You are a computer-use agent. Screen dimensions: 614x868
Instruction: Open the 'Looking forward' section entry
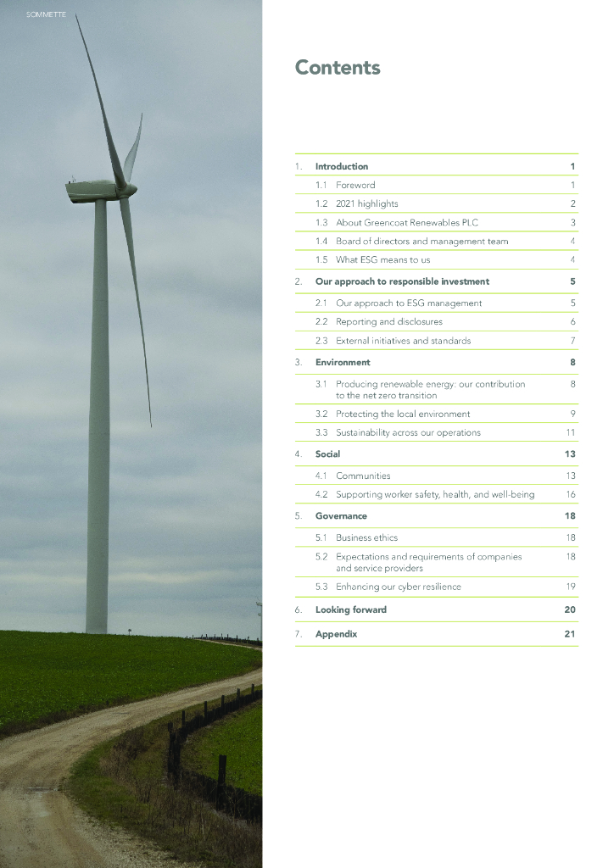(436, 609)
